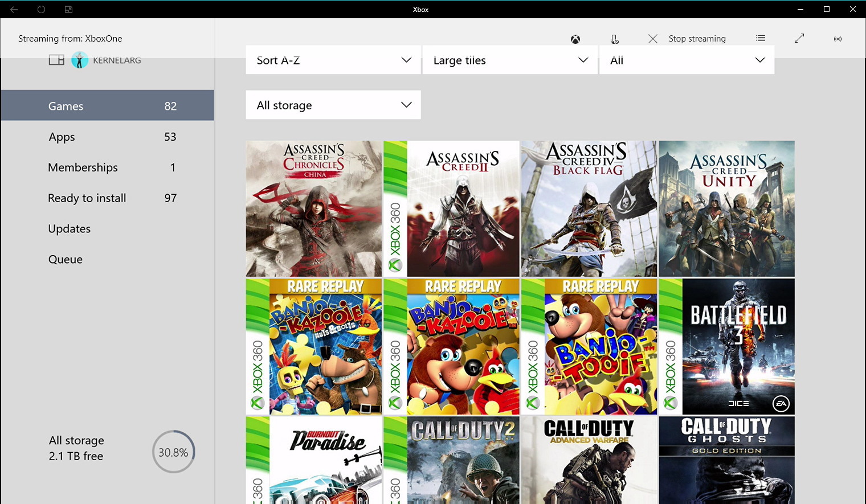The height and width of the screenshot is (504, 866).
Task: Click the back arrow in title bar
Action: click(14, 9)
